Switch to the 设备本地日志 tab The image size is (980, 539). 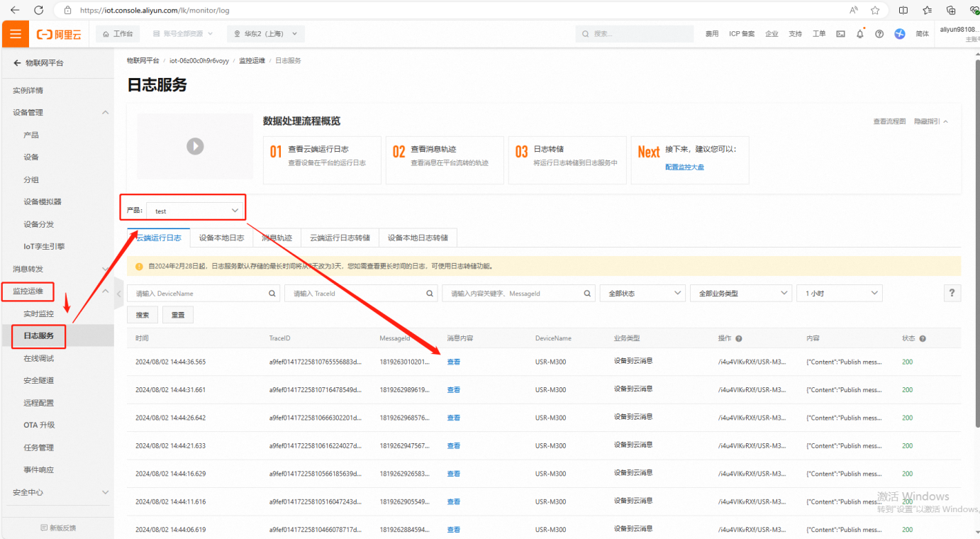[x=221, y=238]
